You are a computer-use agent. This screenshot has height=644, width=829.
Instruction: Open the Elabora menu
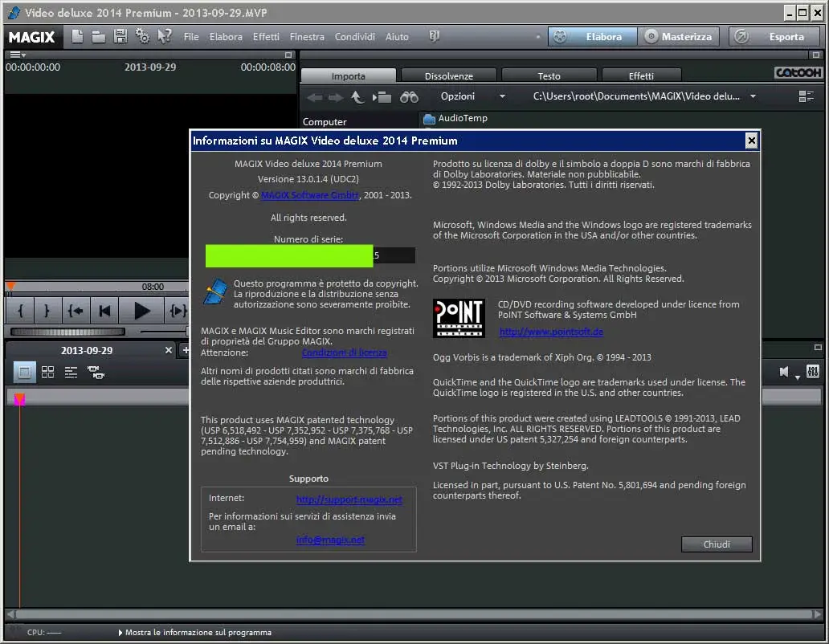pos(226,36)
